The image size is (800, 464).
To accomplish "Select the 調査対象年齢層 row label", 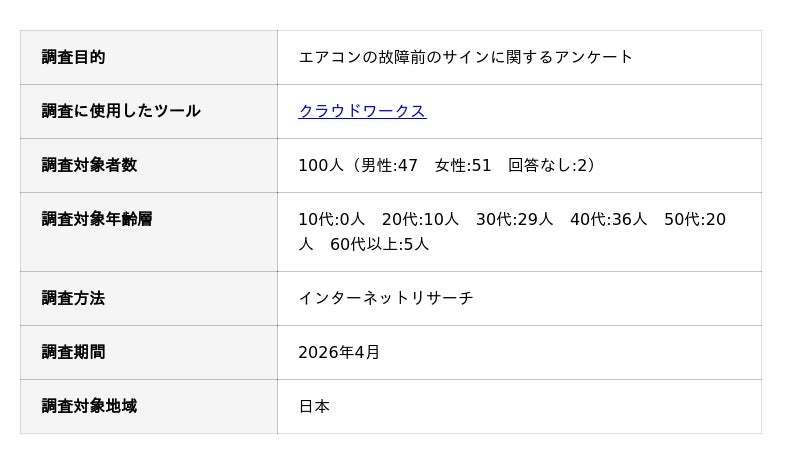I will click(97, 219).
